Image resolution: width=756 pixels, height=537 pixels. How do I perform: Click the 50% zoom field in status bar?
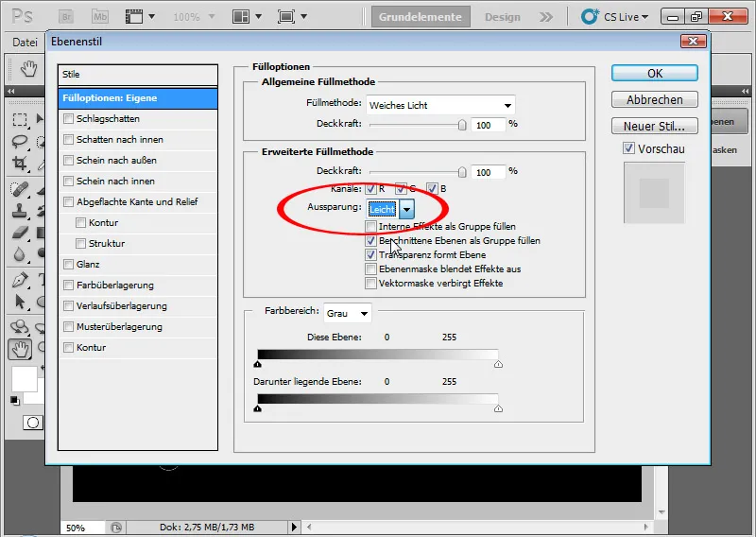[x=82, y=528]
